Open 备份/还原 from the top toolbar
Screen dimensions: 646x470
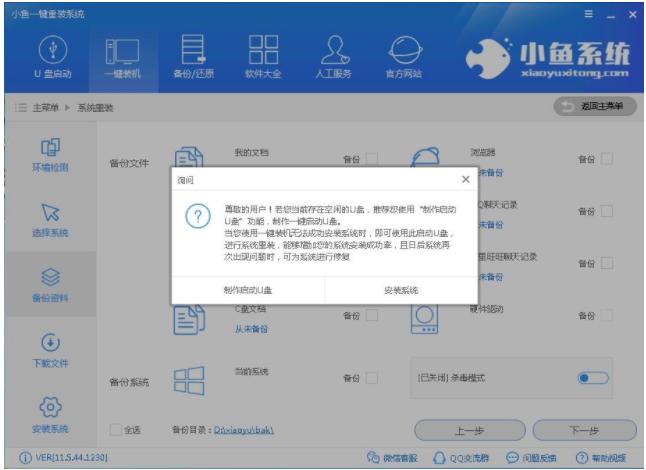[193, 57]
